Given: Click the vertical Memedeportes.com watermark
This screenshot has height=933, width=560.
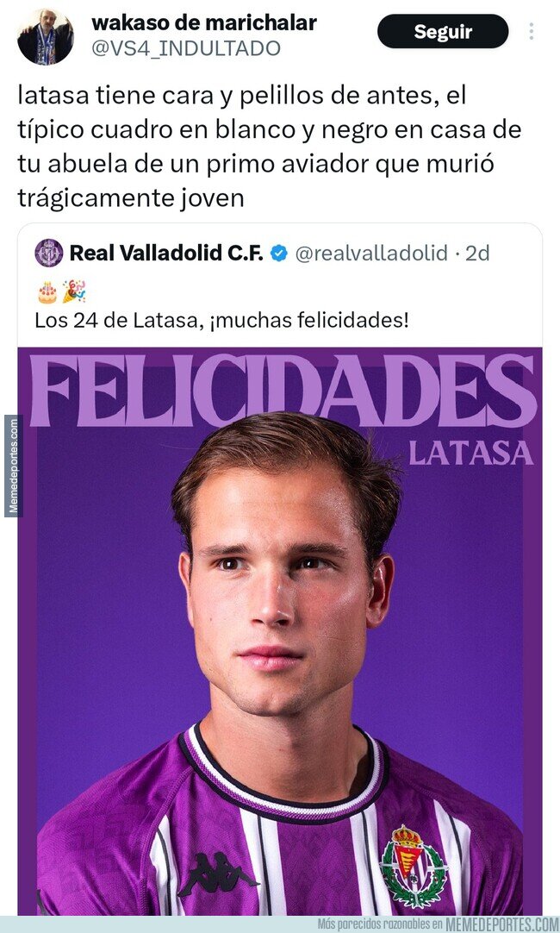Looking at the screenshot, I should click(x=13, y=466).
